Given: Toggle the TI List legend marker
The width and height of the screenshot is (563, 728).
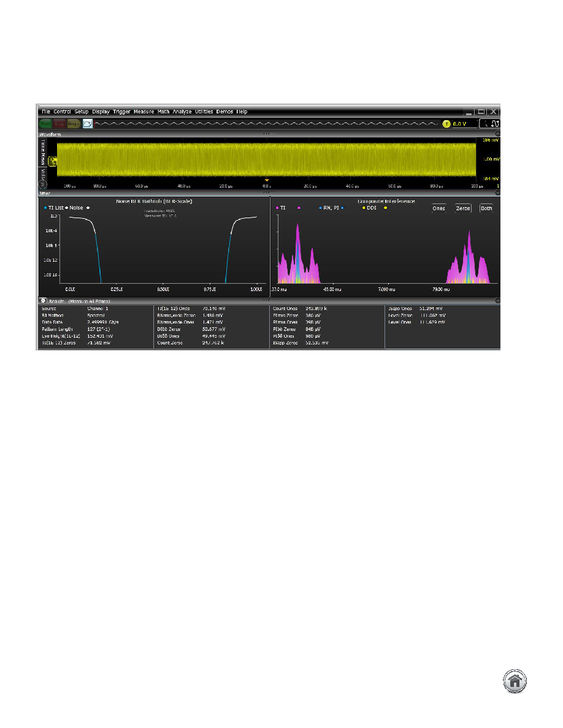Looking at the screenshot, I should (45, 208).
